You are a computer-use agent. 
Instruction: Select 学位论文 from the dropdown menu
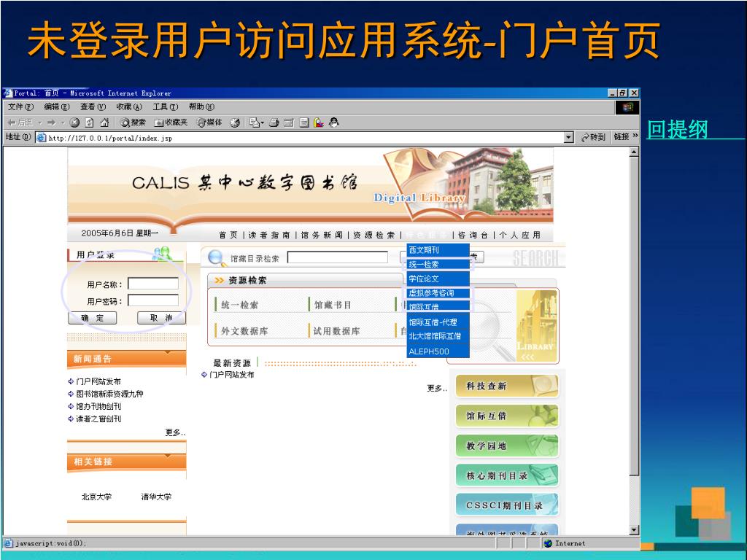coord(424,279)
